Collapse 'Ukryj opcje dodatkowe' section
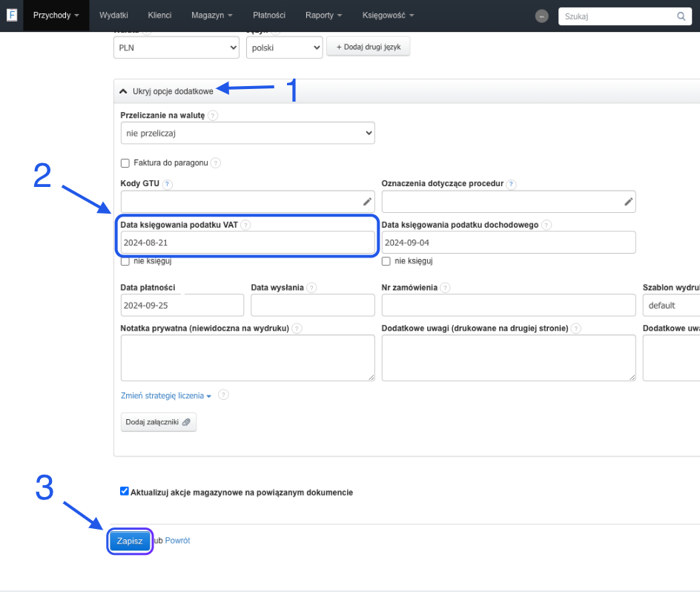This screenshot has width=700, height=592. [x=167, y=91]
